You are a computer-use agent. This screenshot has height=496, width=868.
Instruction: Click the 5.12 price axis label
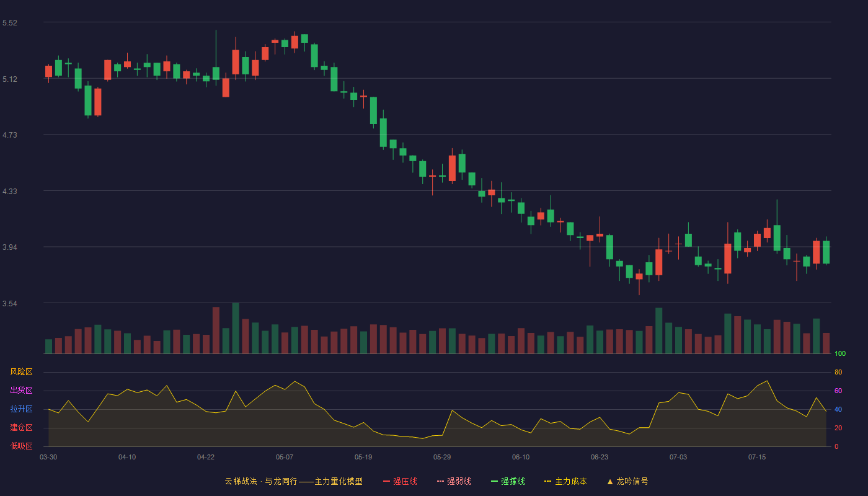click(10, 79)
